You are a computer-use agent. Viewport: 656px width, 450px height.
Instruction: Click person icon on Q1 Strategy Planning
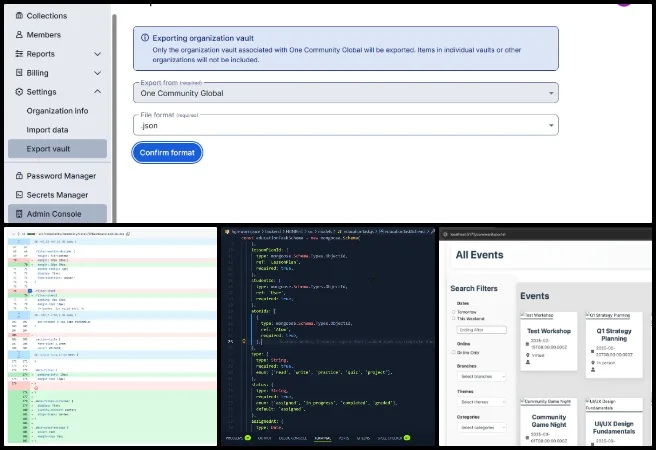(x=593, y=370)
